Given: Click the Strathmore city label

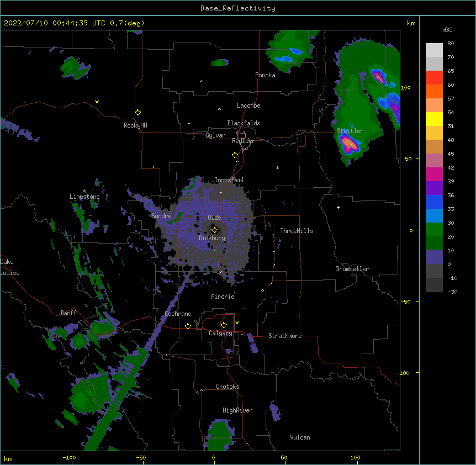Looking at the screenshot, I should point(285,336).
